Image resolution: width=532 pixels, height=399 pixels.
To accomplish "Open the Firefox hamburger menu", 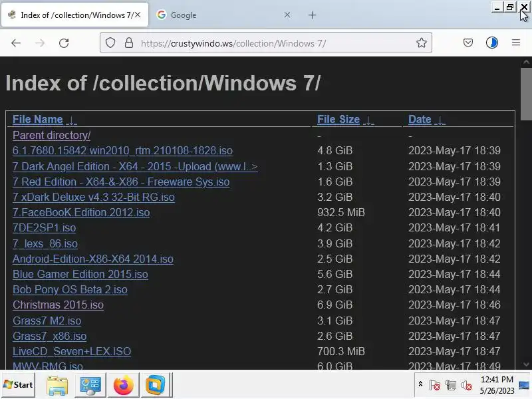I will (516, 43).
